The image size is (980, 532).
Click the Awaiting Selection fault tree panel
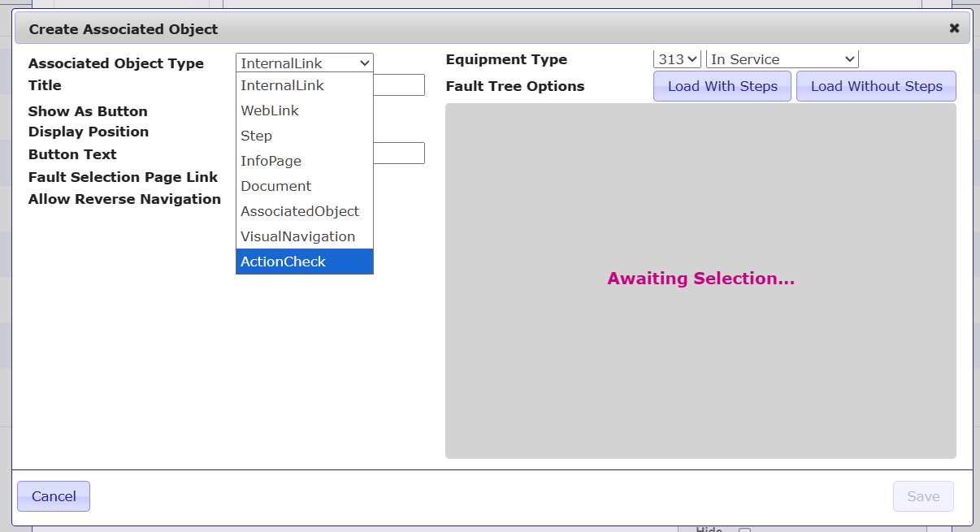point(700,280)
